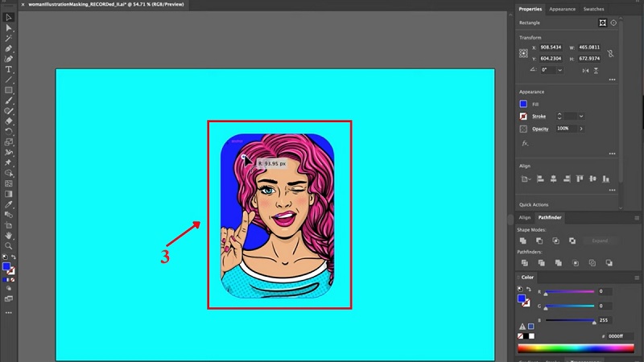This screenshot has height=362, width=644.
Task: Click Minus Front shape mode
Action: coord(539,241)
